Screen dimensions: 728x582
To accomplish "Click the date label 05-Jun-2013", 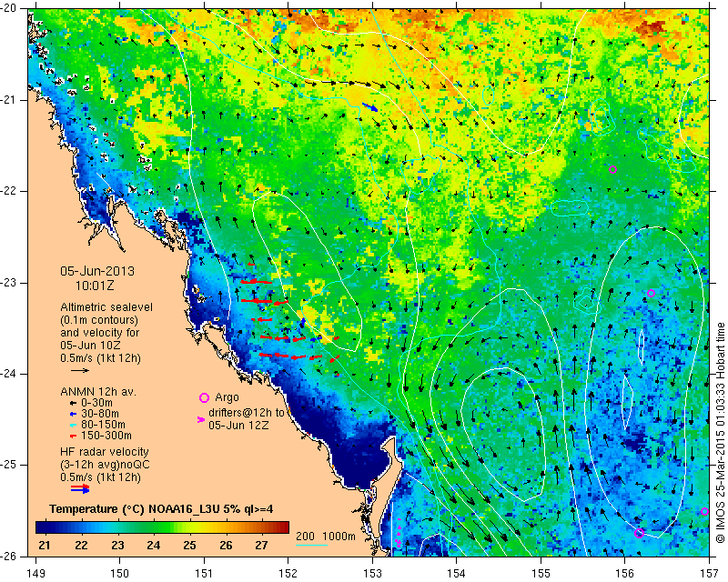I will click(x=97, y=271).
